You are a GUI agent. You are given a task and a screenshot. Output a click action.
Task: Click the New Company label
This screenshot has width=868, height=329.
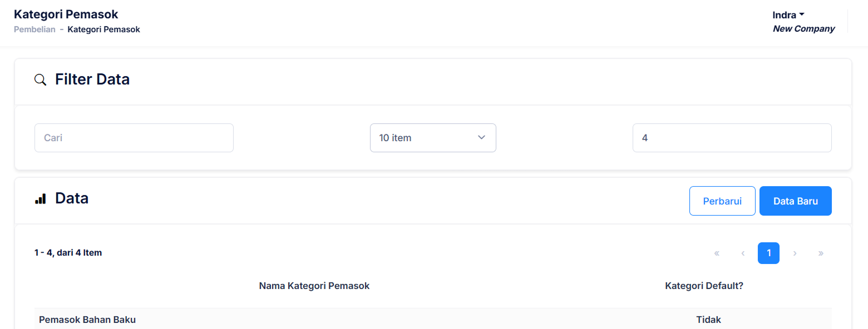pyautogui.click(x=803, y=29)
